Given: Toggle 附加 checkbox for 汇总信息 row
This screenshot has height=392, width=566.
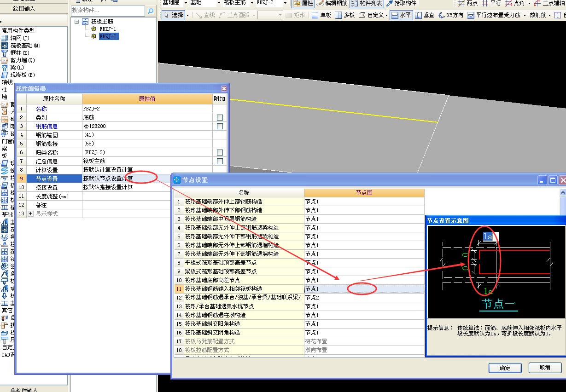Looking at the screenshot, I should coord(220,161).
